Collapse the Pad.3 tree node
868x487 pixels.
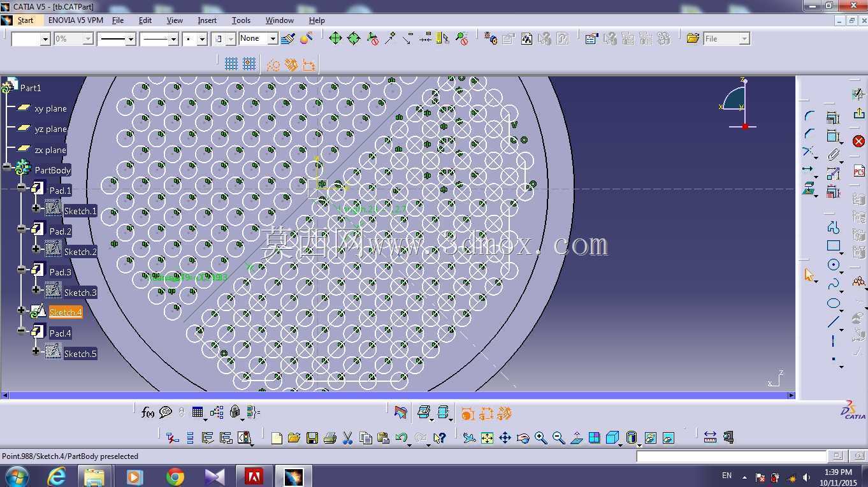[22, 270]
